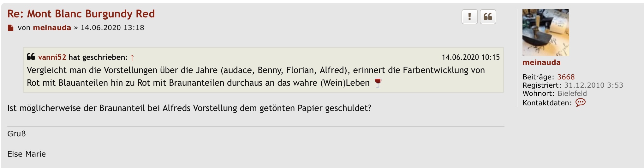Open contact details speech bubble icon
Viewport: 644px width, 168px height.
point(580,103)
